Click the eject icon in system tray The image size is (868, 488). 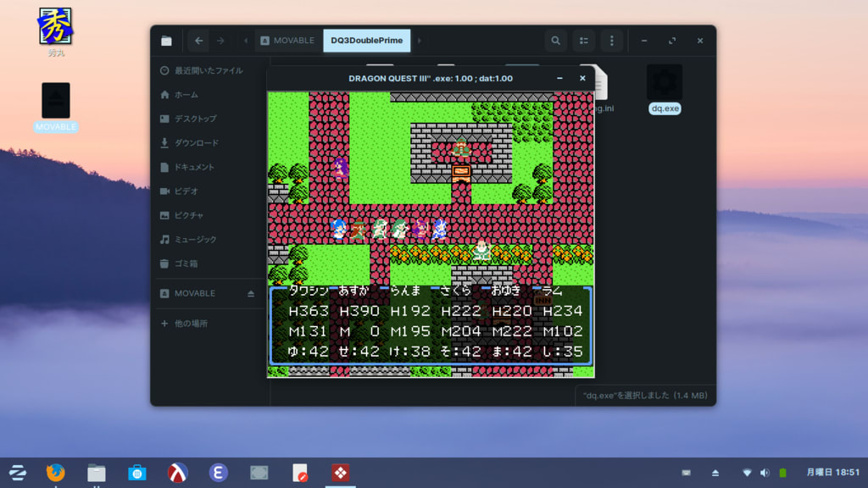(715, 473)
